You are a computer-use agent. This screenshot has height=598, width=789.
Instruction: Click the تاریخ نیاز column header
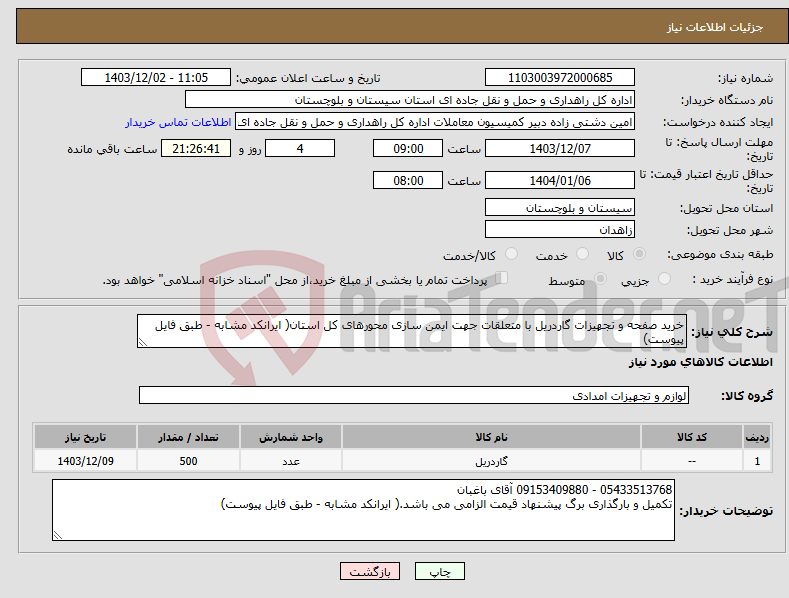click(x=86, y=437)
